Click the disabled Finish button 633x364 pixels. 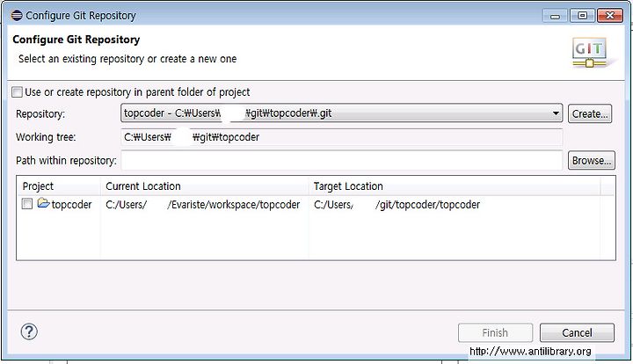[x=495, y=333]
